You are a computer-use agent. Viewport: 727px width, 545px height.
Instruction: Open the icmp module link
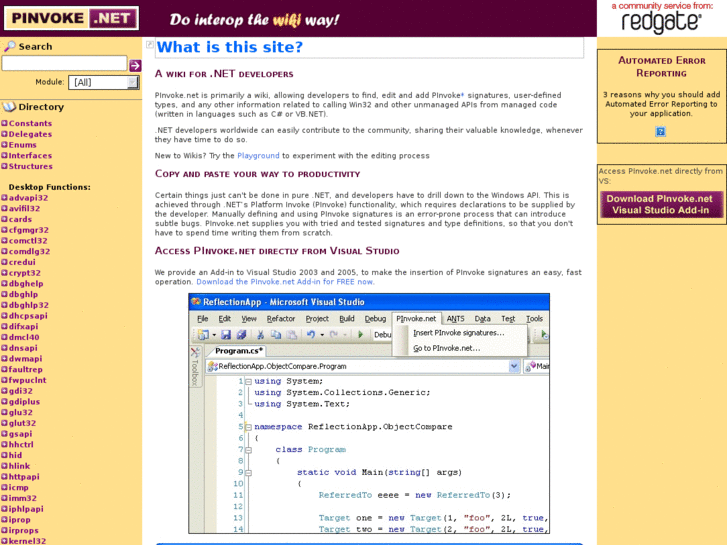[x=19, y=487]
